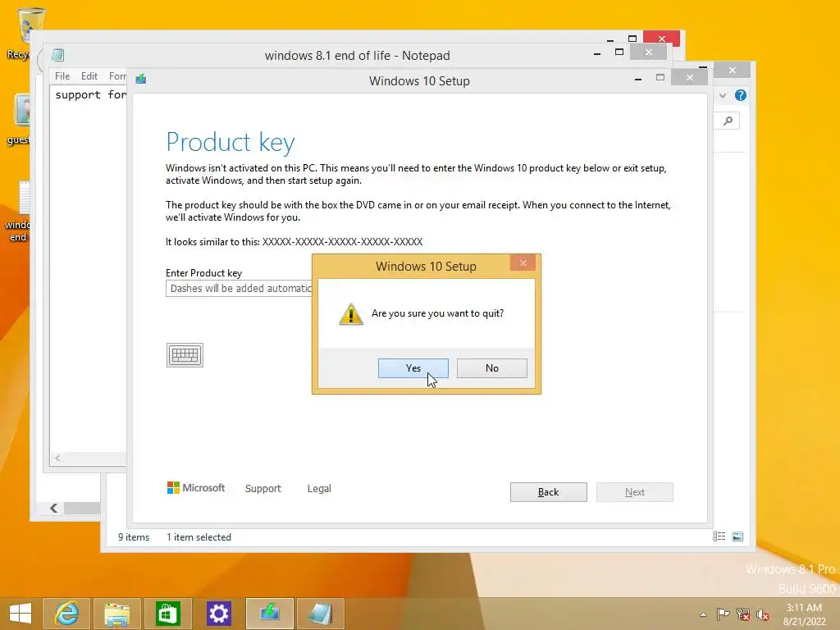
Task: Click the muted volume tray icon
Action: (762, 614)
